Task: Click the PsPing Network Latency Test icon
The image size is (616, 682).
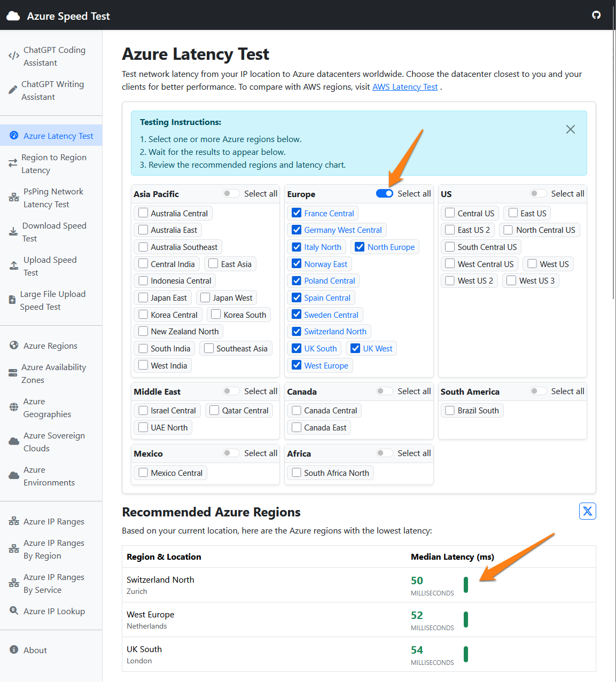Action: [x=14, y=198]
